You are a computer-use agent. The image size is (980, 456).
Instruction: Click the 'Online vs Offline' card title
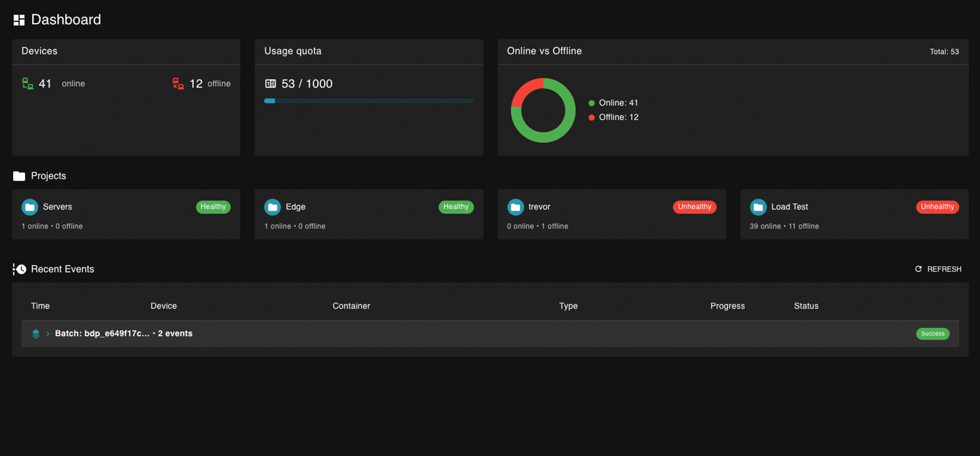544,51
